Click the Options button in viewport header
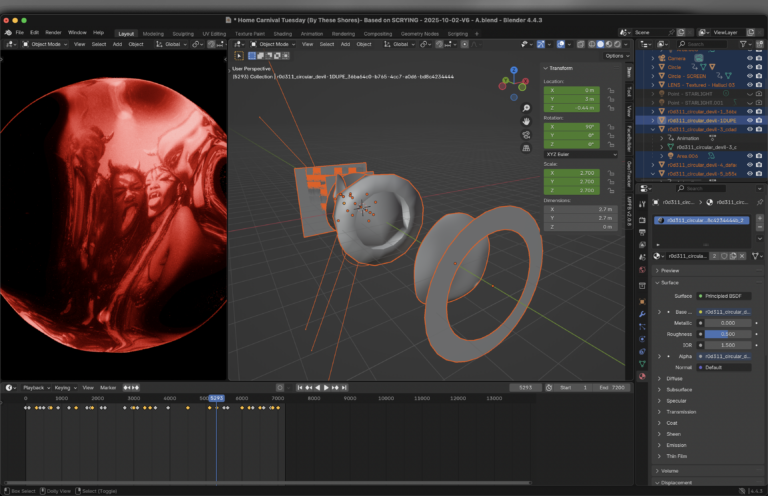 pyautogui.click(x=617, y=56)
